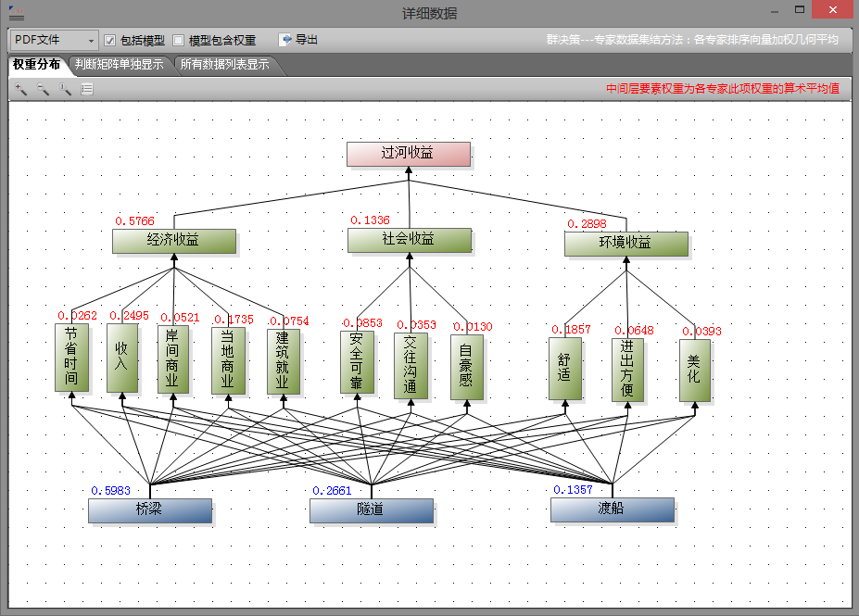Image resolution: width=859 pixels, height=616 pixels.
Task: Click the 收入 sub-criterion node
Action: 122,358
